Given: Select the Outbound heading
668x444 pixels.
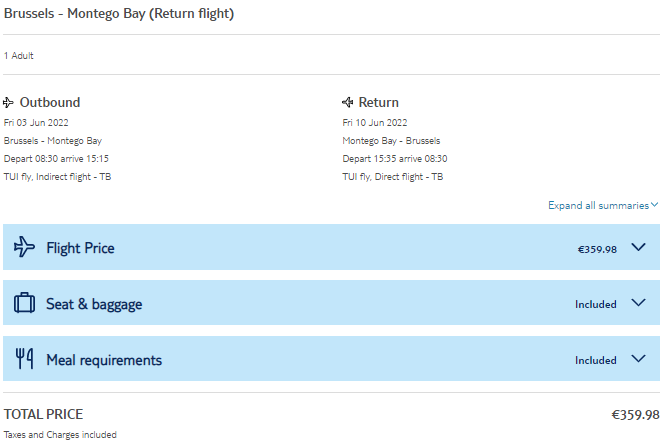Looking at the screenshot, I should [50, 102].
